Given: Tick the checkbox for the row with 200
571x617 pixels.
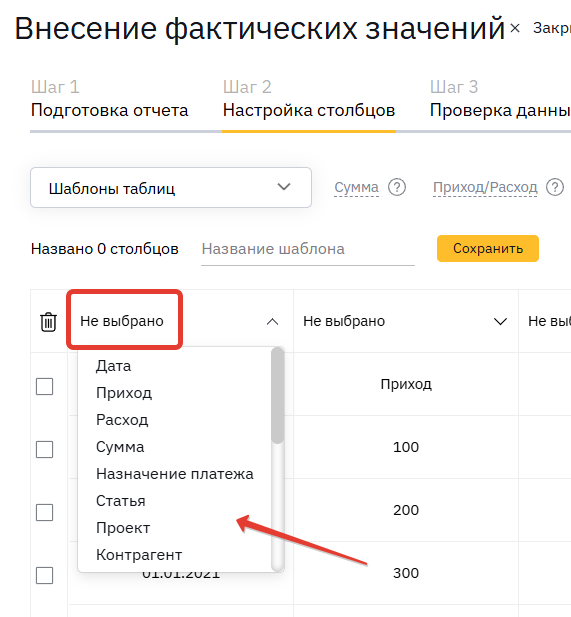Looking at the screenshot, I should tap(44, 512).
